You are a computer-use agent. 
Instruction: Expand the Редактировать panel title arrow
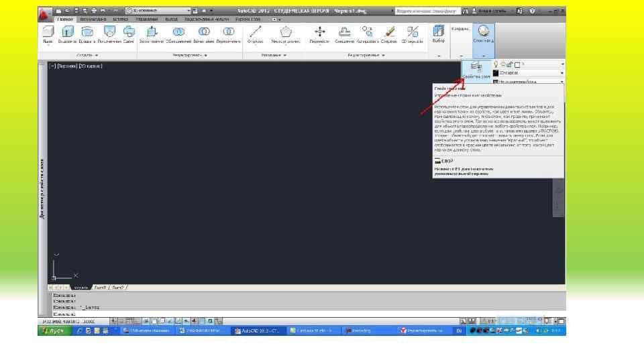[206, 55]
